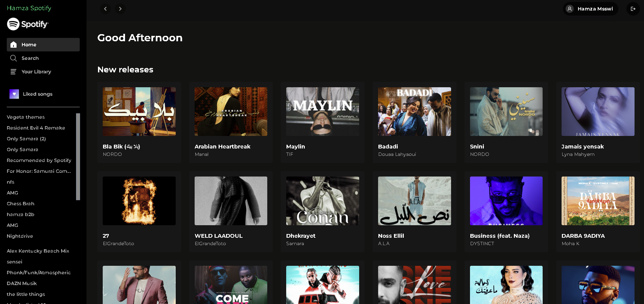Go back with the left arrow
The image size is (644, 304).
click(x=105, y=9)
